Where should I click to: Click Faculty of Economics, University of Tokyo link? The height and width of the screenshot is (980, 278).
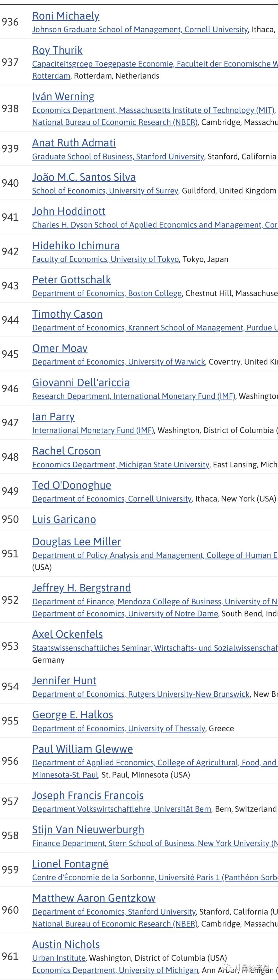click(105, 259)
